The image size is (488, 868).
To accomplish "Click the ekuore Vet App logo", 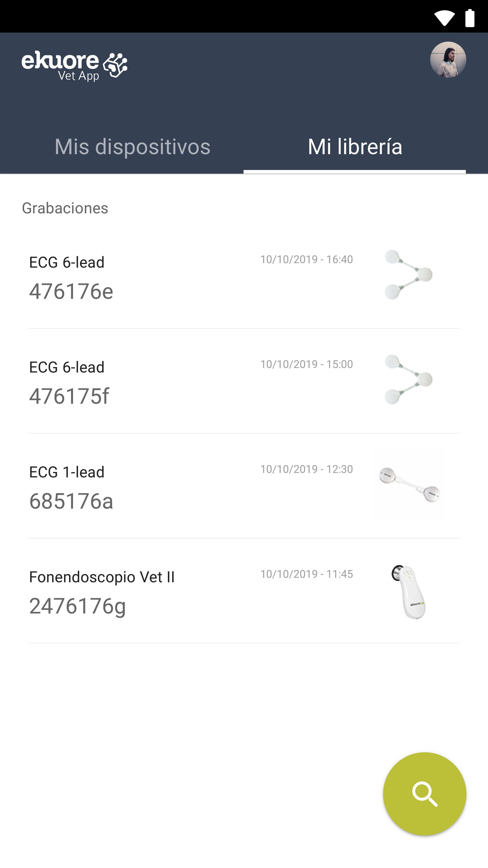I will click(74, 66).
